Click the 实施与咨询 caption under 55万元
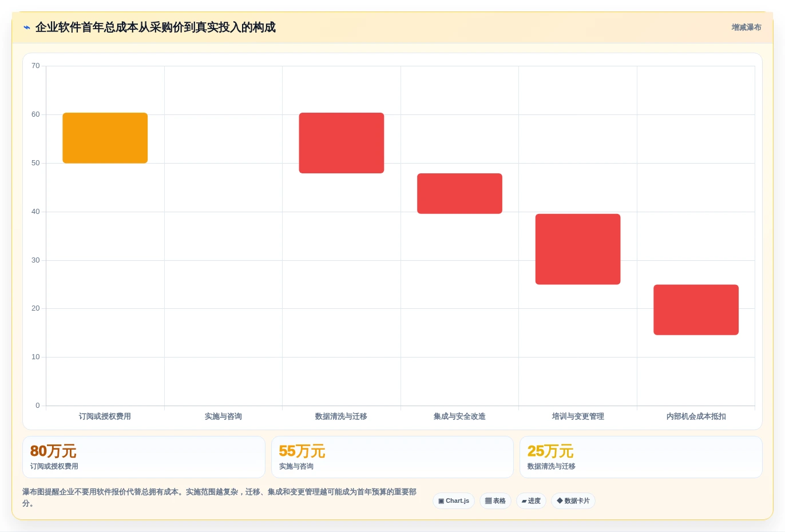Viewport: 785px width, 532px height. [x=296, y=466]
